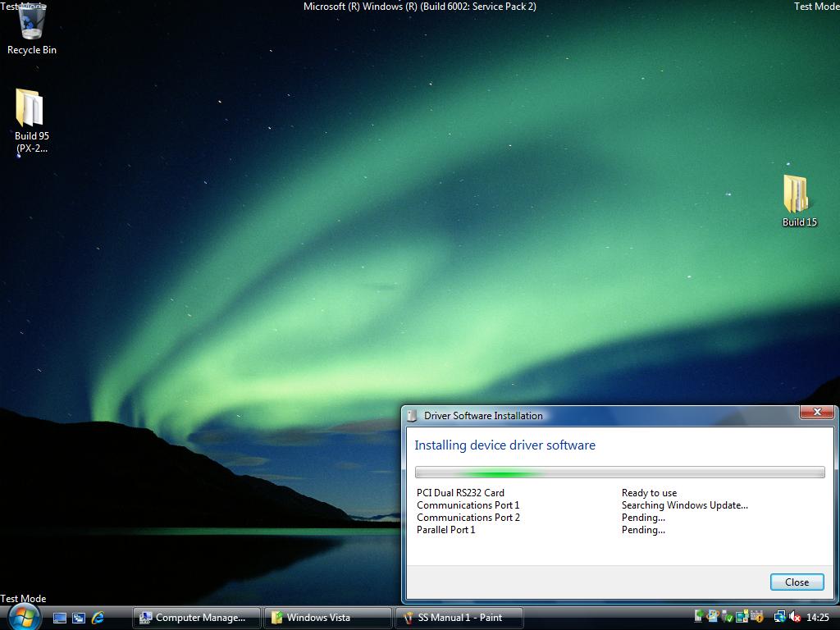Switch to the Computer Management taskbar entry
This screenshot has height=630, width=840.
pyautogui.click(x=196, y=617)
